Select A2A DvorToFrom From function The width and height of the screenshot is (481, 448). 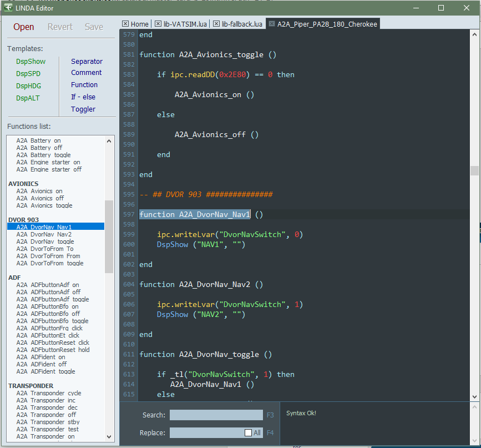[48, 256]
